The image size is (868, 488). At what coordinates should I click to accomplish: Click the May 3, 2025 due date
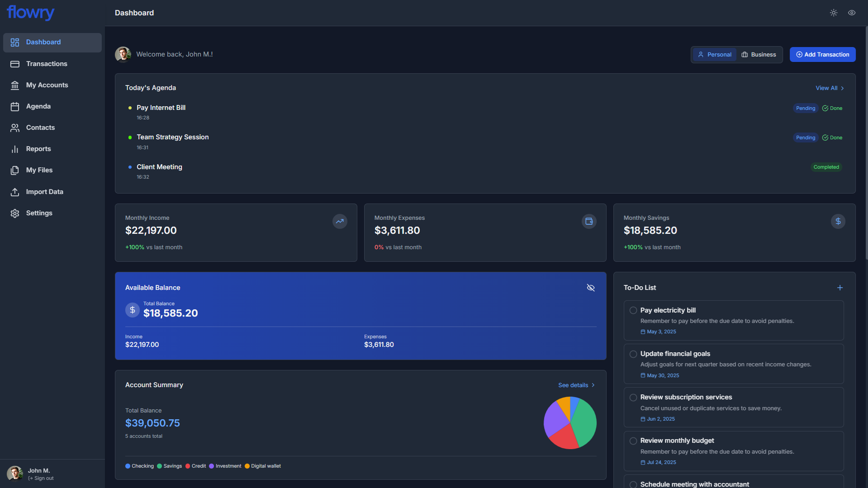(659, 332)
